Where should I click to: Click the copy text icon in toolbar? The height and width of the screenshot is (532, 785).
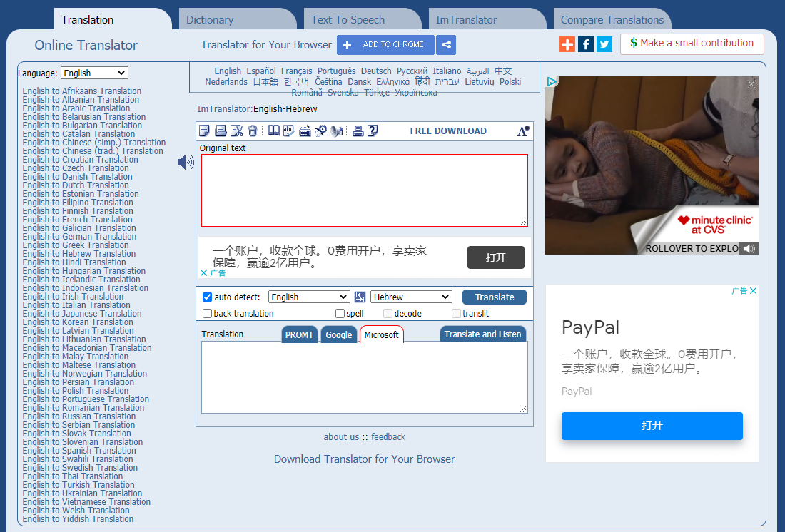pos(204,131)
